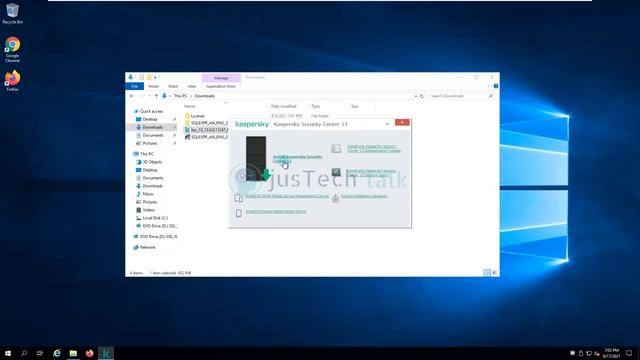640x360 pixels.
Task: Click the Exchange mobile device icon
Action: 239,213
